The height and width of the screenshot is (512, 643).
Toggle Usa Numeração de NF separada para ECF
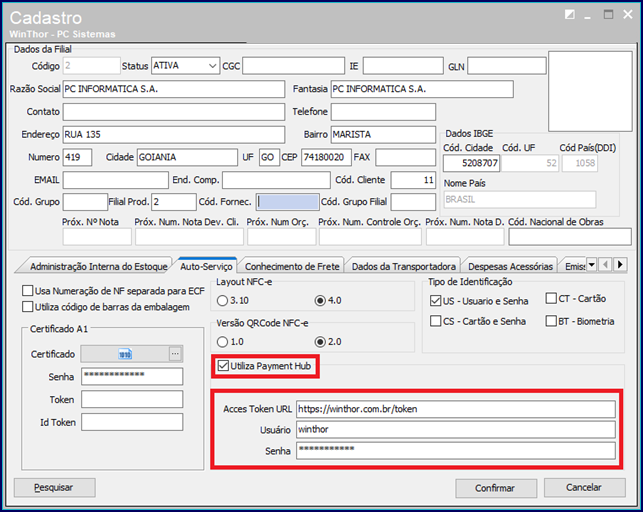(x=27, y=291)
